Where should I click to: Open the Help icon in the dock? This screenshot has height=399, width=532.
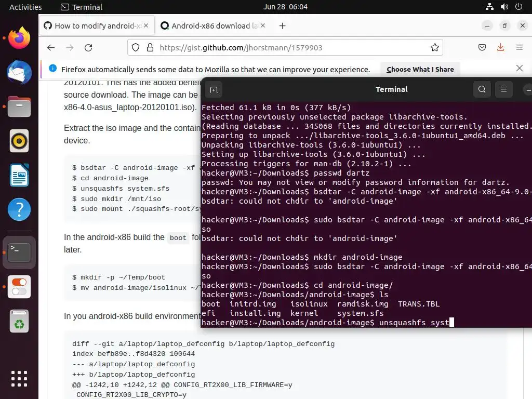(x=19, y=209)
